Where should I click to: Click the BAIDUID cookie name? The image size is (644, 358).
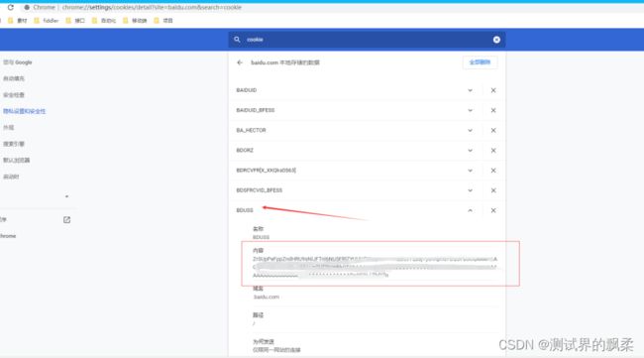[x=247, y=90]
